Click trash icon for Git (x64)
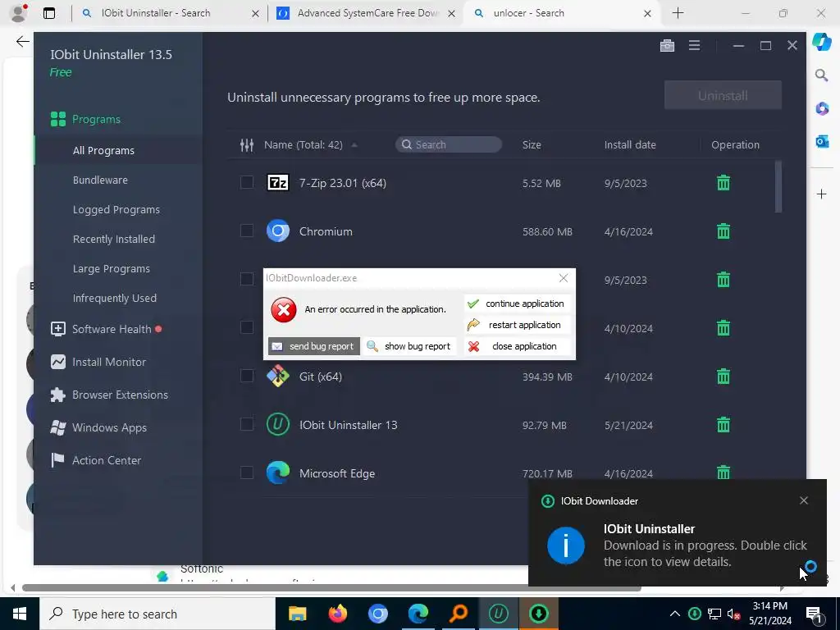Viewport: 840px width, 630px height. (724, 377)
